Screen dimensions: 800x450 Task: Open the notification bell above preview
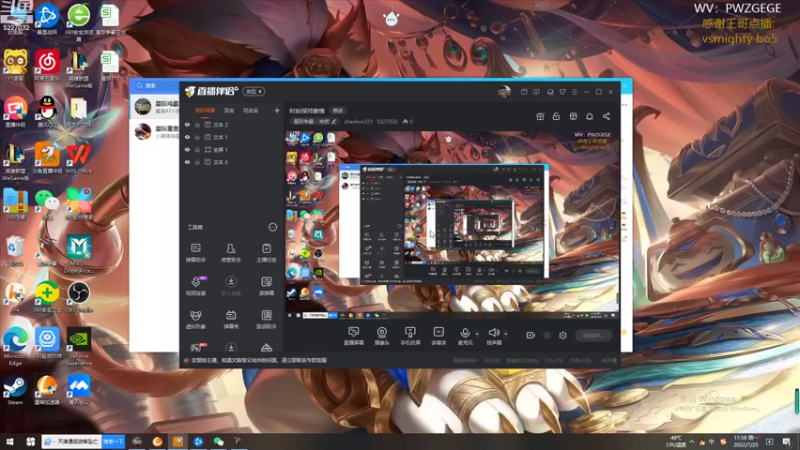coord(589,116)
